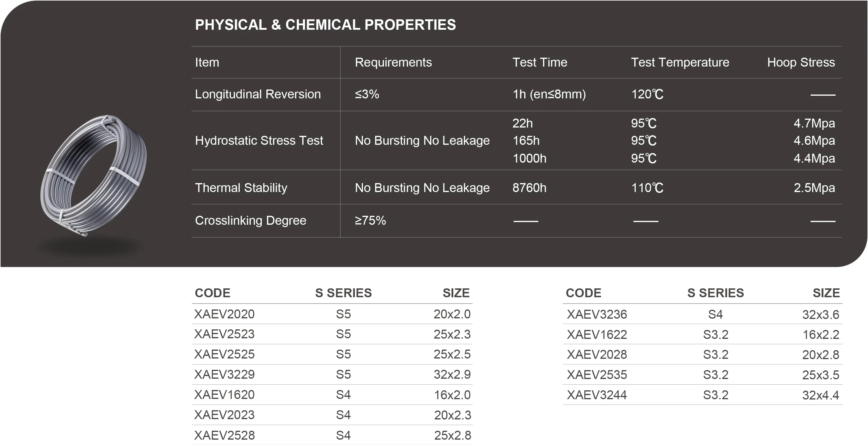Select the Thermal Stability row label
The image size is (868, 445).
click(x=241, y=188)
